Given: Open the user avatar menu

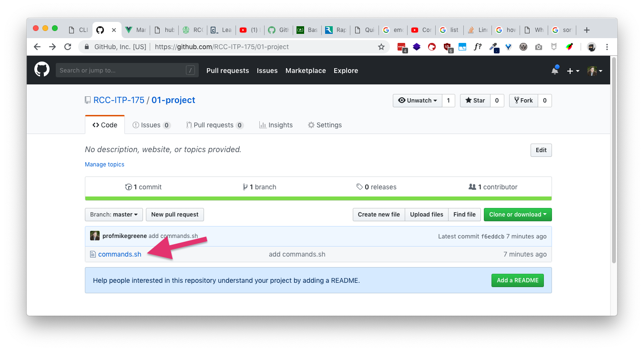Looking at the screenshot, I should pyautogui.click(x=594, y=71).
